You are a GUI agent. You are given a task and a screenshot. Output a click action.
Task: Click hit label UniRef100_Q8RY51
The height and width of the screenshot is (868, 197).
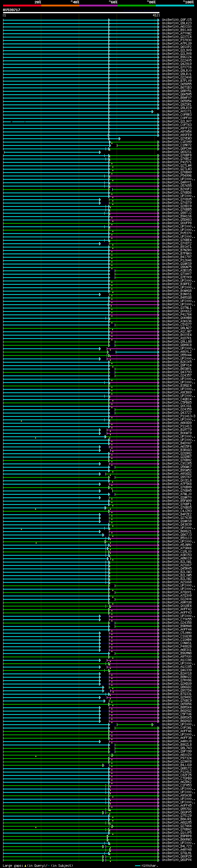177,91
